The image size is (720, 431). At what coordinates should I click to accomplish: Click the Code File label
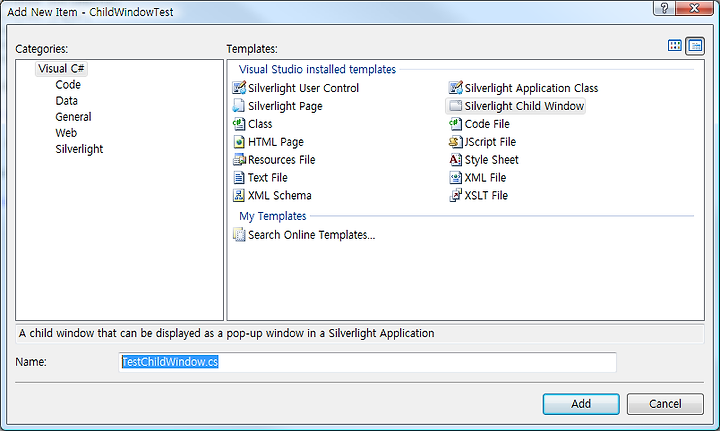[487, 124]
